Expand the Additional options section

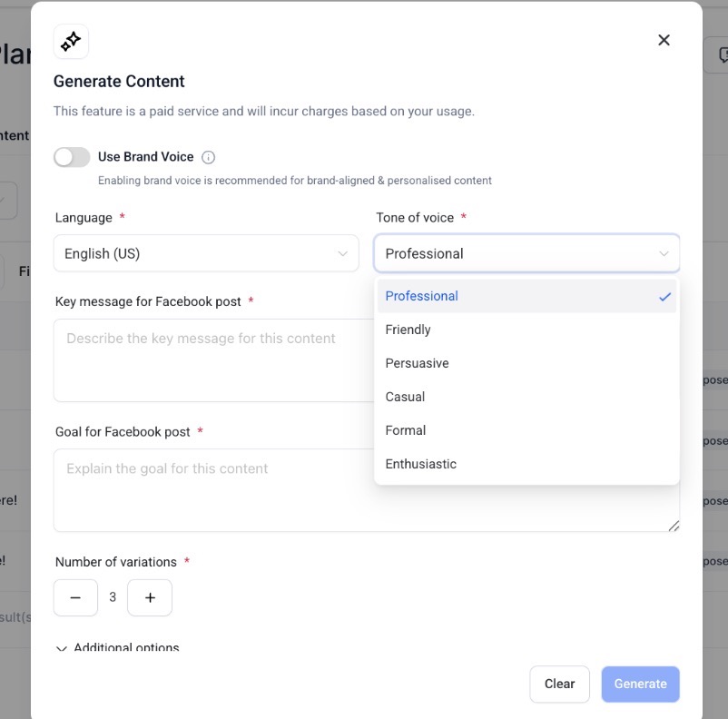coord(118,648)
